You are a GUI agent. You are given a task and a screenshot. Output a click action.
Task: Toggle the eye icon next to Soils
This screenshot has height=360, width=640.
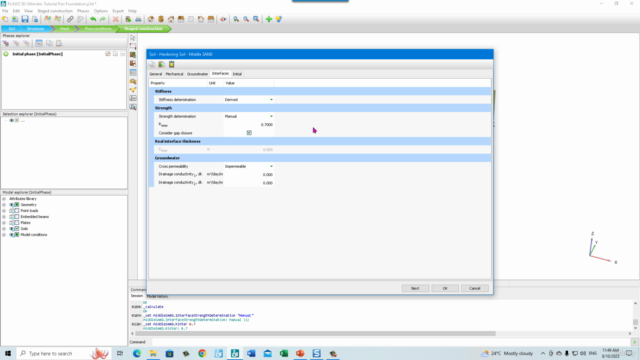(12, 229)
